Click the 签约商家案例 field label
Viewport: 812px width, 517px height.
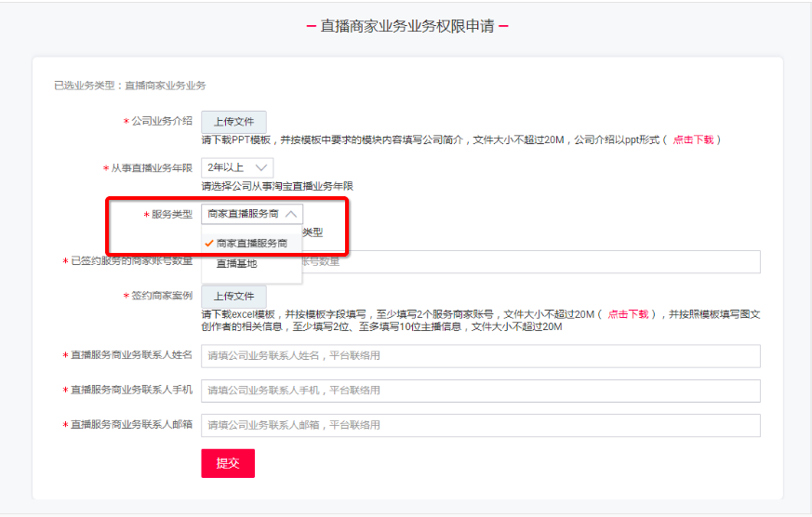[x=162, y=296]
